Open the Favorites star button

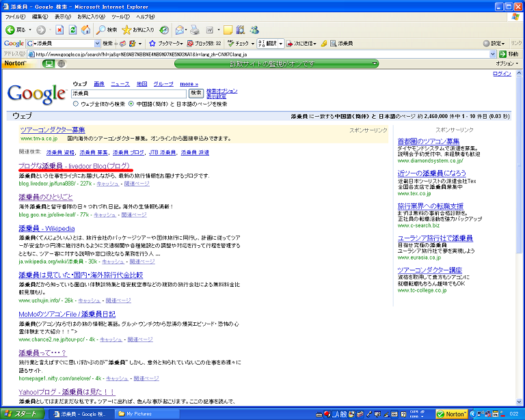pos(137,30)
